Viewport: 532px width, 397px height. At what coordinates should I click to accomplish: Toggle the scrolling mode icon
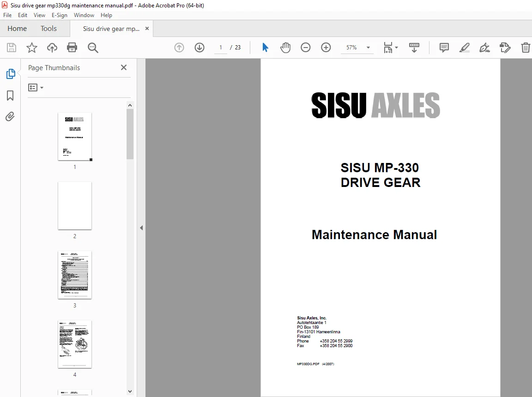[x=414, y=48]
